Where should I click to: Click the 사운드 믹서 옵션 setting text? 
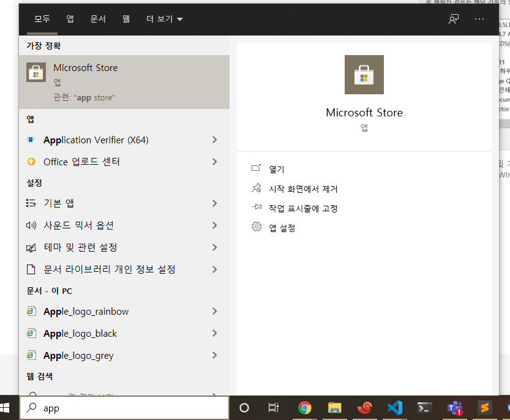79,225
